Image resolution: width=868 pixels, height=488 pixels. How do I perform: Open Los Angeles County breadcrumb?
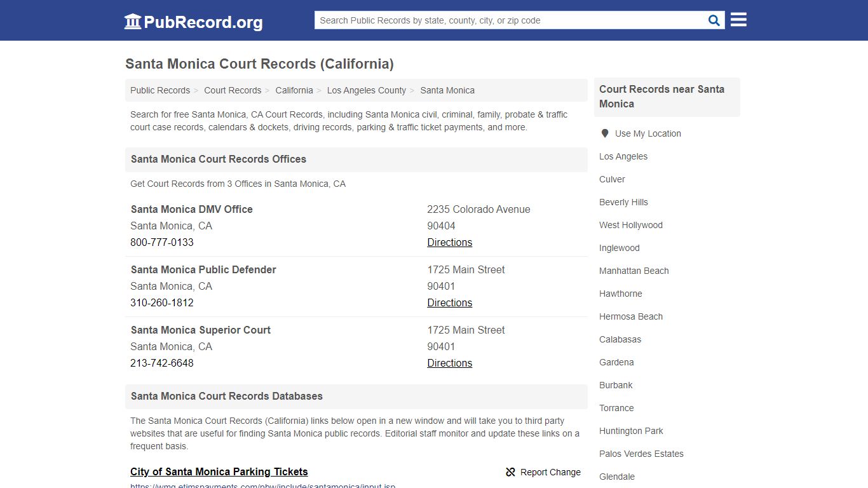(367, 90)
